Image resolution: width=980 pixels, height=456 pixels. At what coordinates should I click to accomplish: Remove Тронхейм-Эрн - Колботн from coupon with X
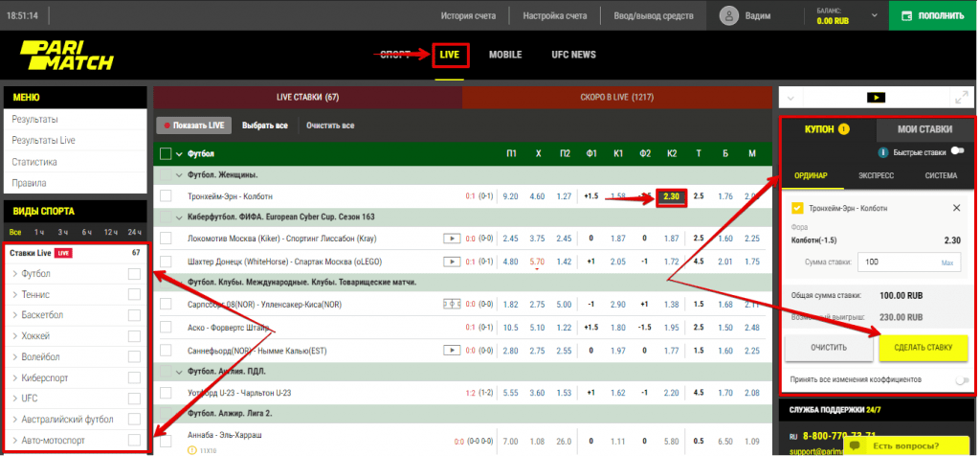tap(956, 208)
